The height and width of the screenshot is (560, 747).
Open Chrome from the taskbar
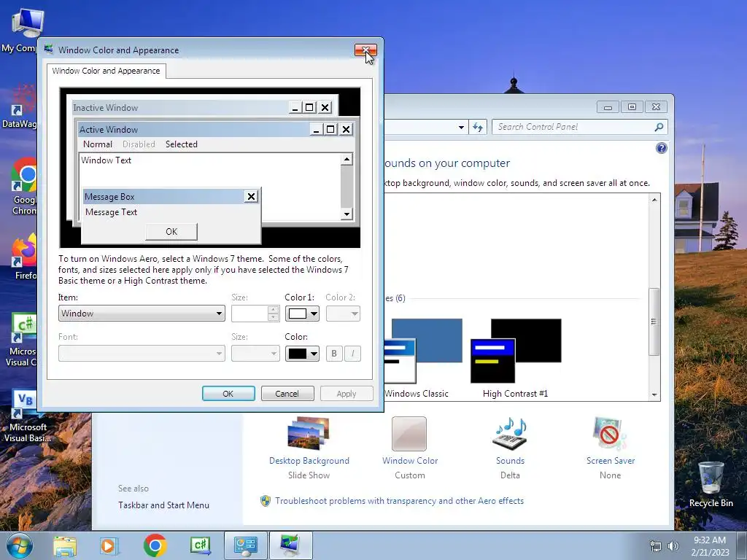point(155,545)
